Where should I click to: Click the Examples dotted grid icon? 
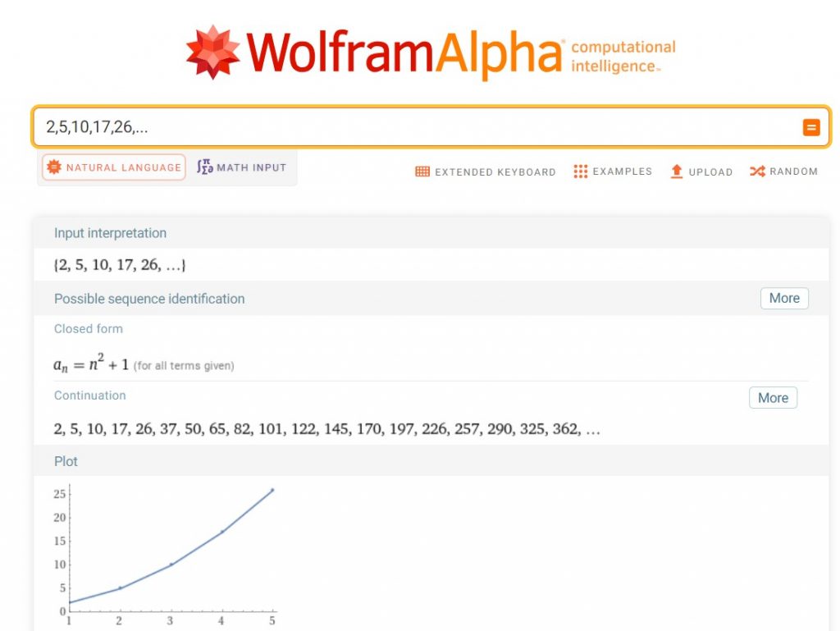(x=580, y=171)
